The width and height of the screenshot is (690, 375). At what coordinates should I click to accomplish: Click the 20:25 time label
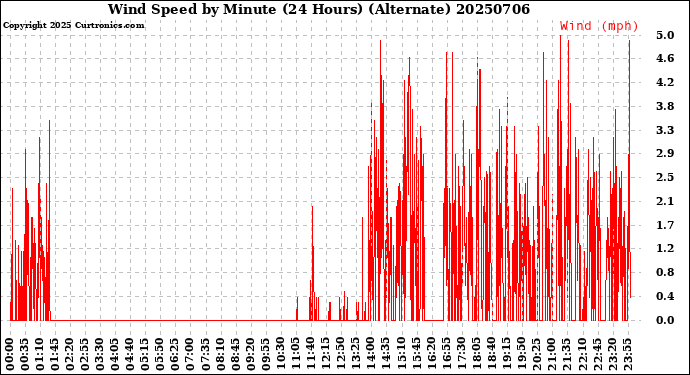point(537,355)
